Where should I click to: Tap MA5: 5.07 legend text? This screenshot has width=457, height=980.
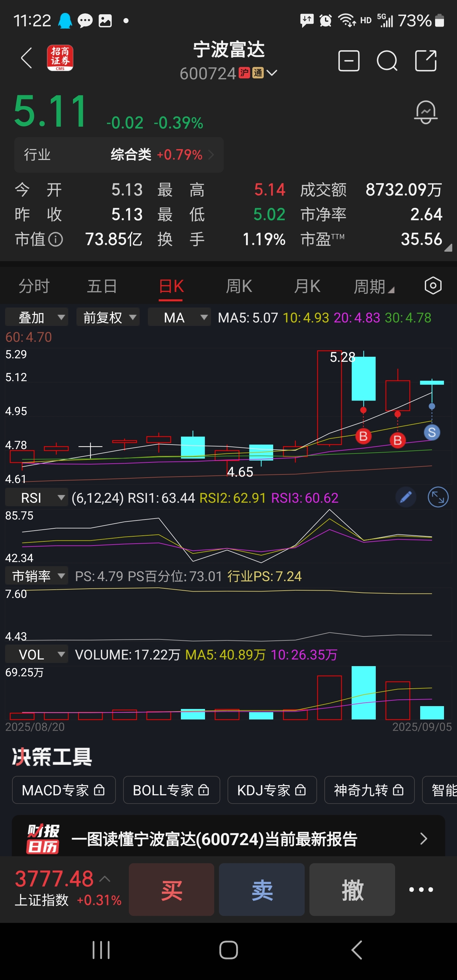pos(248,317)
